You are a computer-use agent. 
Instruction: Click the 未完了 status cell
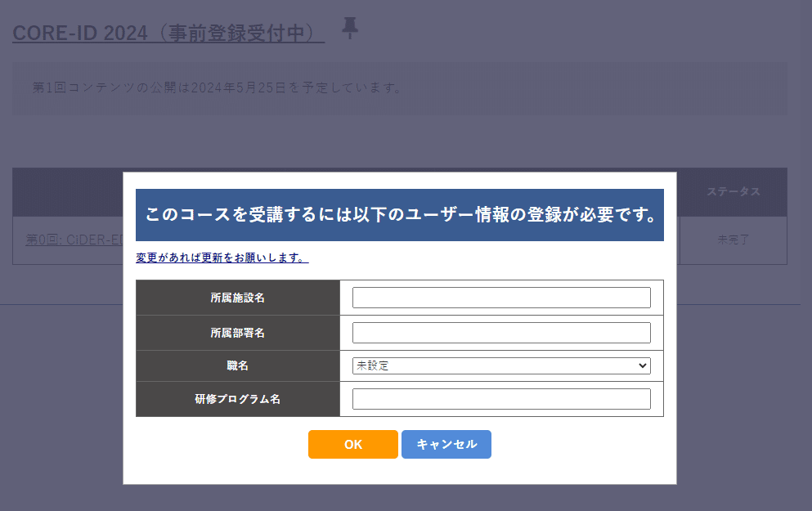tap(733, 240)
